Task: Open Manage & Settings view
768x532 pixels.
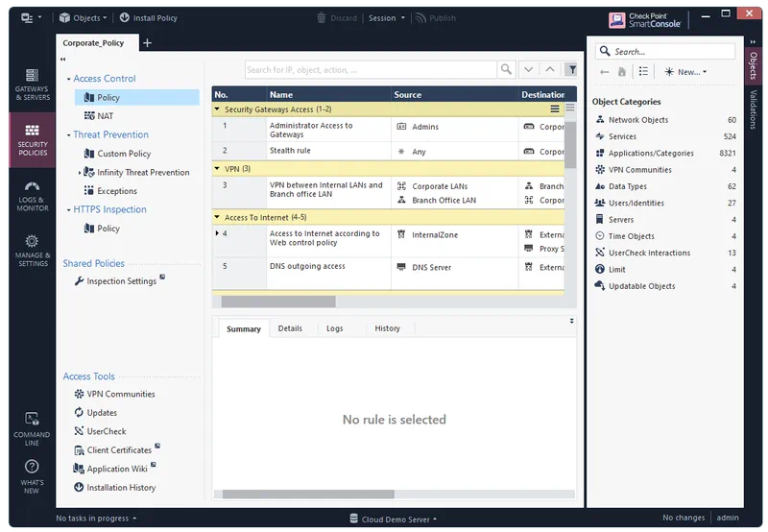Action: [x=32, y=250]
